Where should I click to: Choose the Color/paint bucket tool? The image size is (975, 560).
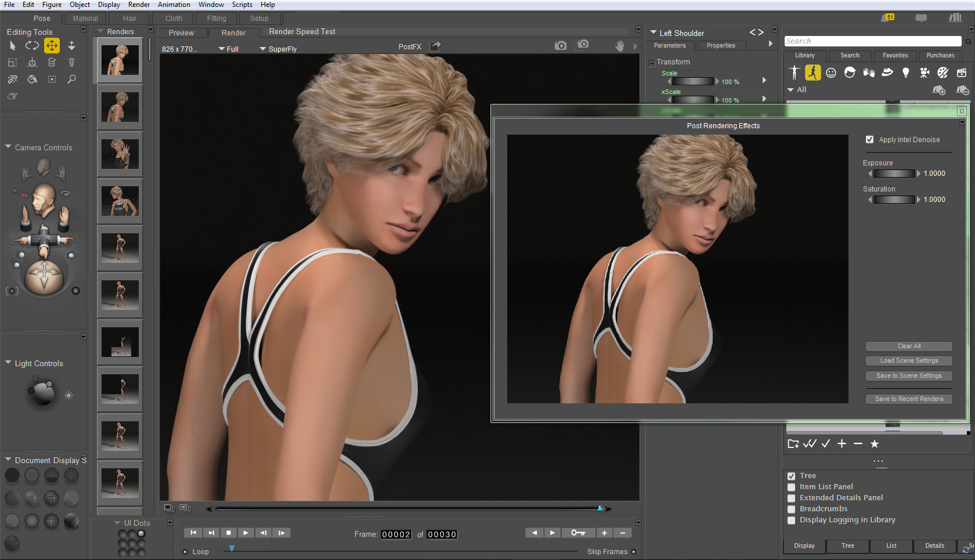pos(32,80)
